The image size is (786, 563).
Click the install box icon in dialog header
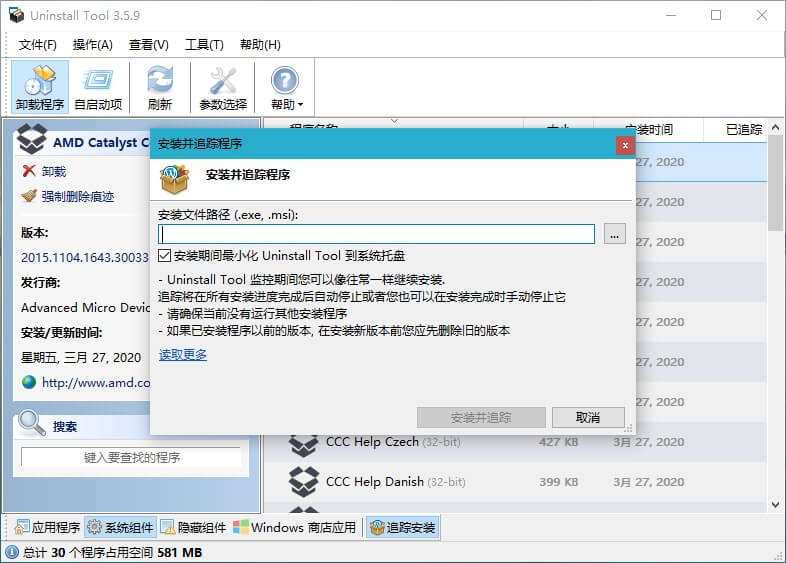(174, 179)
